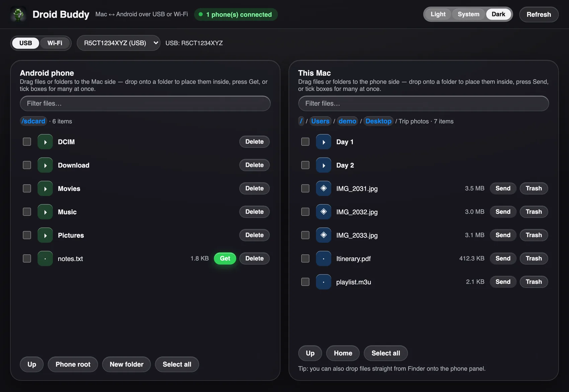The height and width of the screenshot is (392, 569).
Task: Focus the Android phone filter field
Action: click(x=145, y=103)
